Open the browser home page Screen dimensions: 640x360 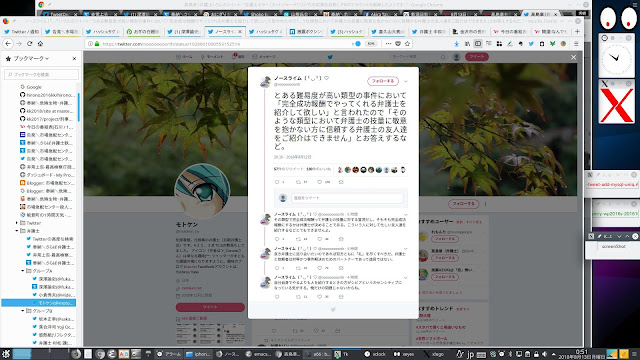point(40,43)
